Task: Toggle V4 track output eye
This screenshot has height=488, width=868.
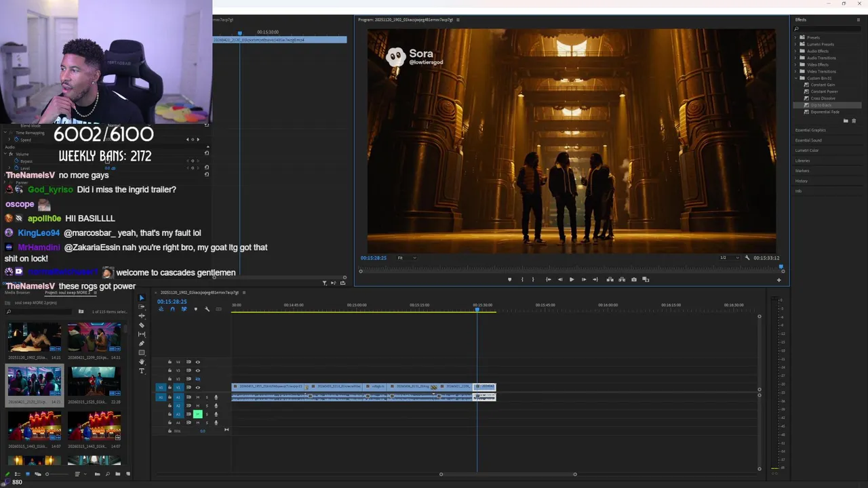Action: click(x=198, y=362)
